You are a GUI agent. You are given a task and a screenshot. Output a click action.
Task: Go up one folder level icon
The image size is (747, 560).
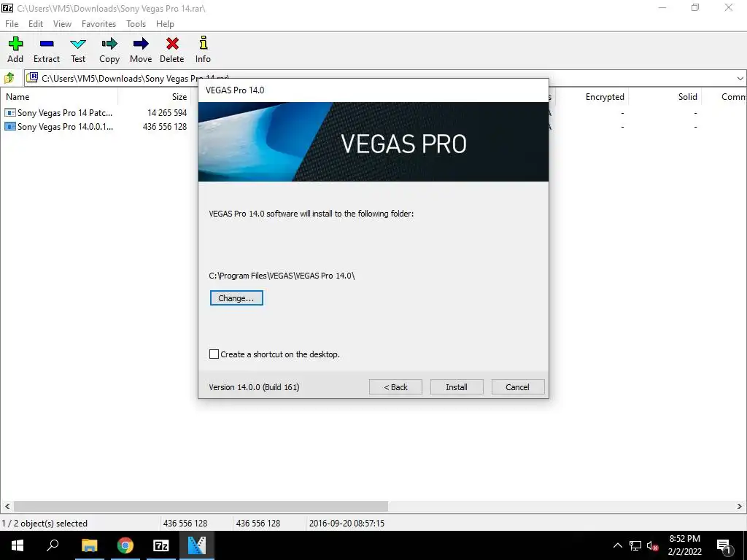tap(9, 77)
